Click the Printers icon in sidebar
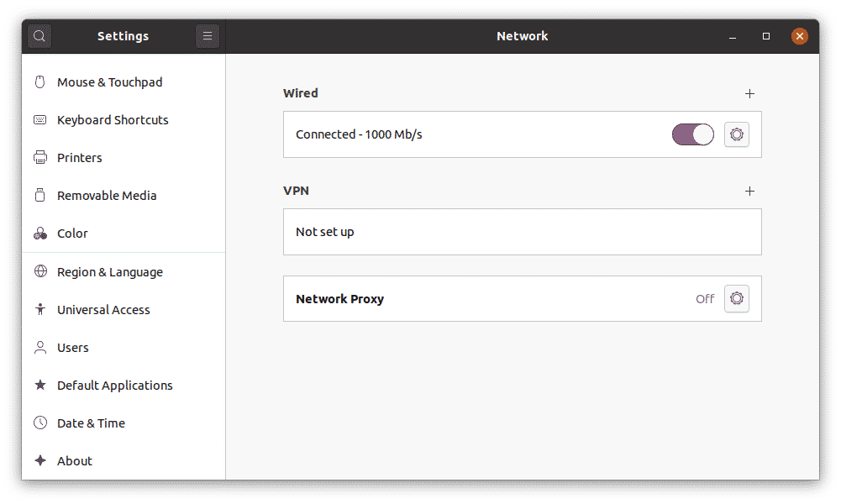The width and height of the screenshot is (841, 504). (39, 158)
